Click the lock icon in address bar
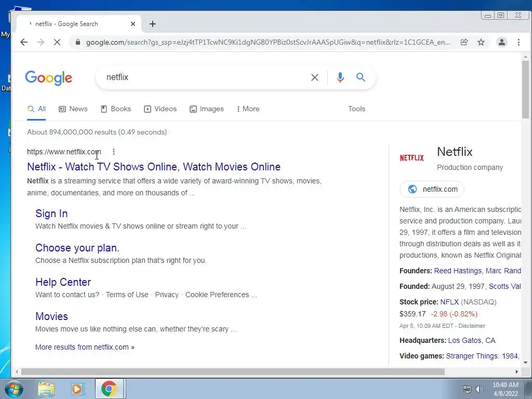Viewport: 532px width, 399px height. click(78, 42)
